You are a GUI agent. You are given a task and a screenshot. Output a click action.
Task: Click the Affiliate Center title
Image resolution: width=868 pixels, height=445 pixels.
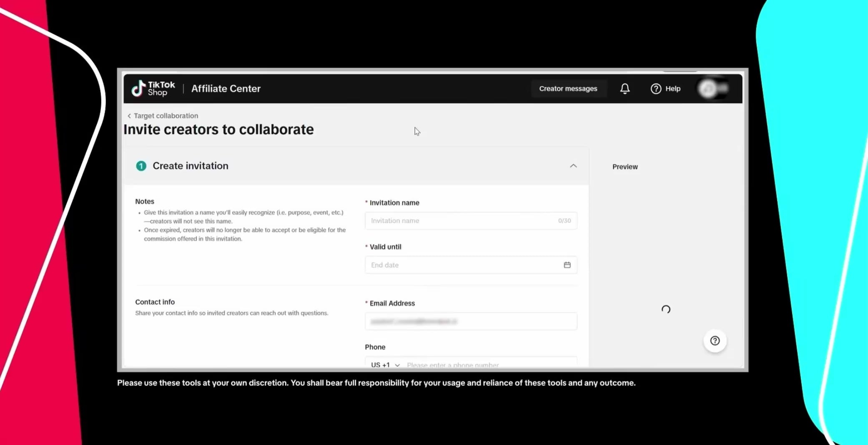[226, 88]
